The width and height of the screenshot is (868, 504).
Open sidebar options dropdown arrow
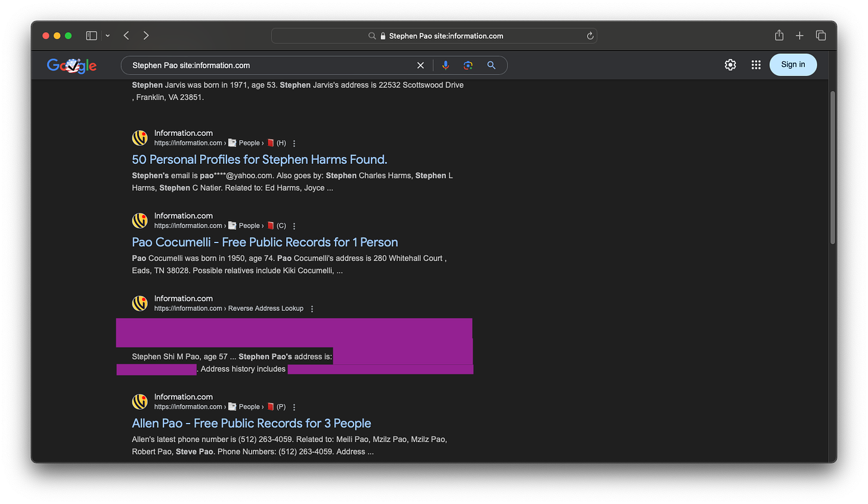pyautogui.click(x=107, y=36)
